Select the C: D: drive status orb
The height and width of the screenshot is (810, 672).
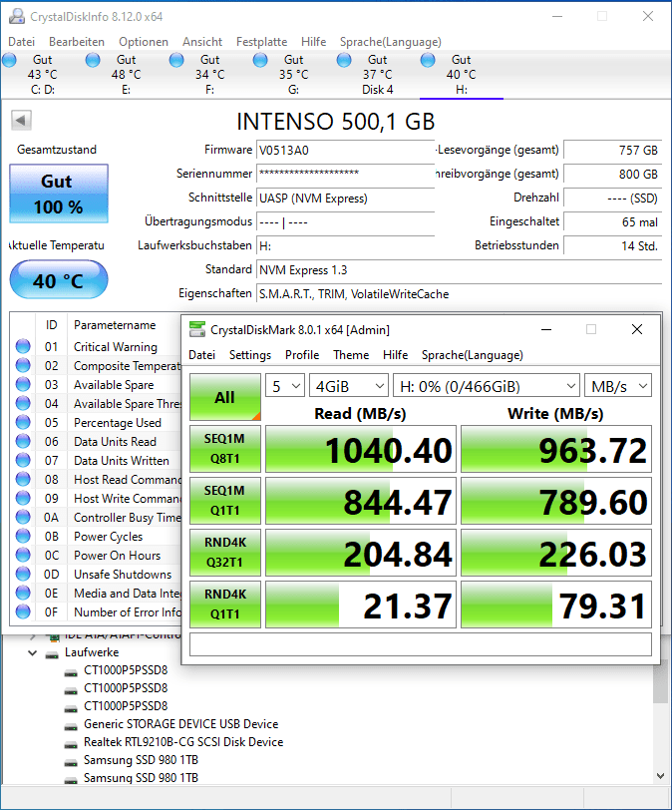point(9,61)
